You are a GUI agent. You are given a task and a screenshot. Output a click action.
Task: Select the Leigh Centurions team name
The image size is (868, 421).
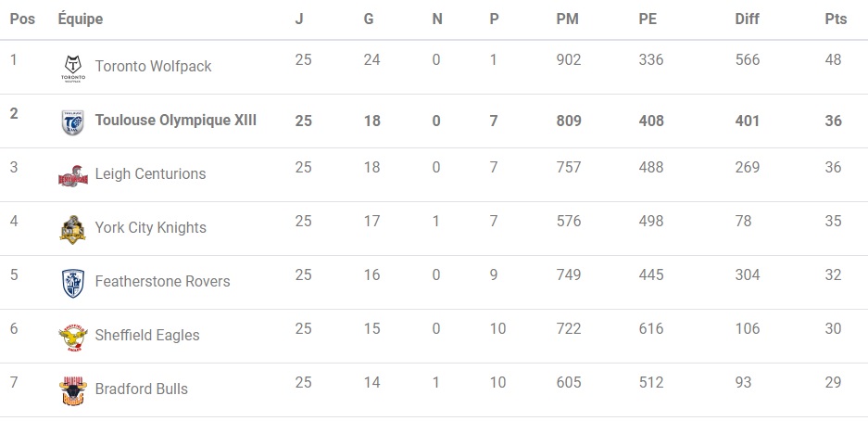[x=150, y=174]
